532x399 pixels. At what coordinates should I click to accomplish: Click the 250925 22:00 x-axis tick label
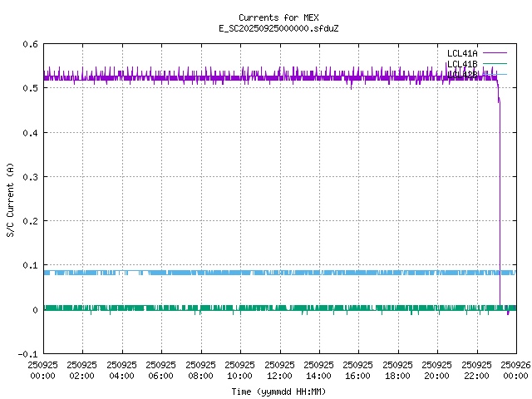click(x=476, y=369)
